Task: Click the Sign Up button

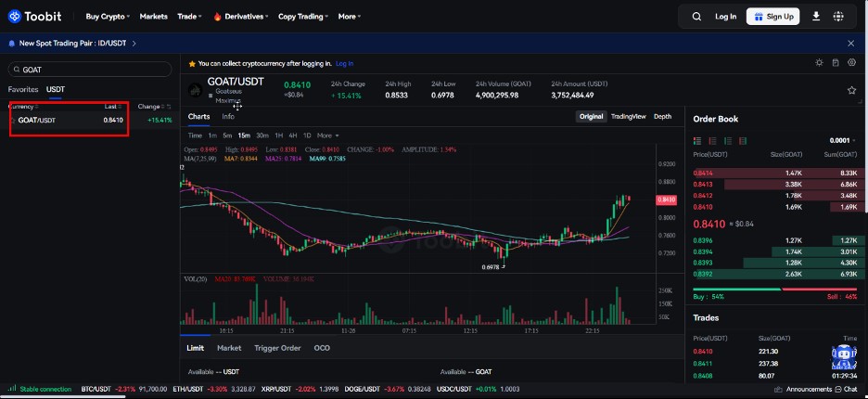Action: click(772, 17)
